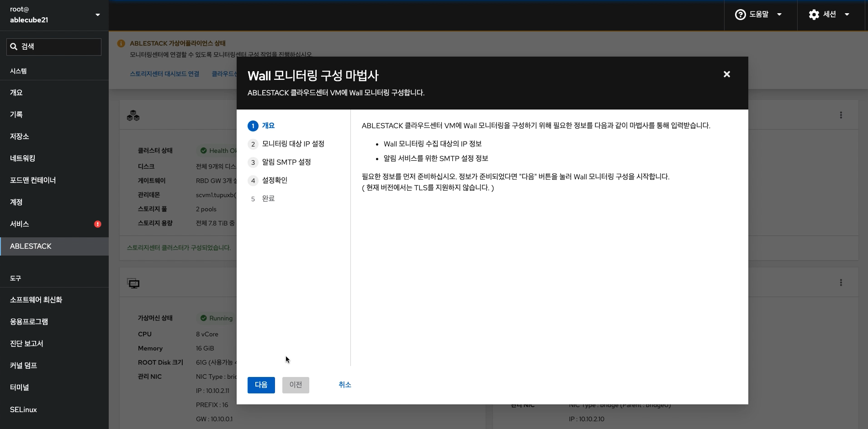Screen dimensions: 868x429
Task: Open 터미널 in the sidebar menu
Action: pyautogui.click(x=20, y=387)
